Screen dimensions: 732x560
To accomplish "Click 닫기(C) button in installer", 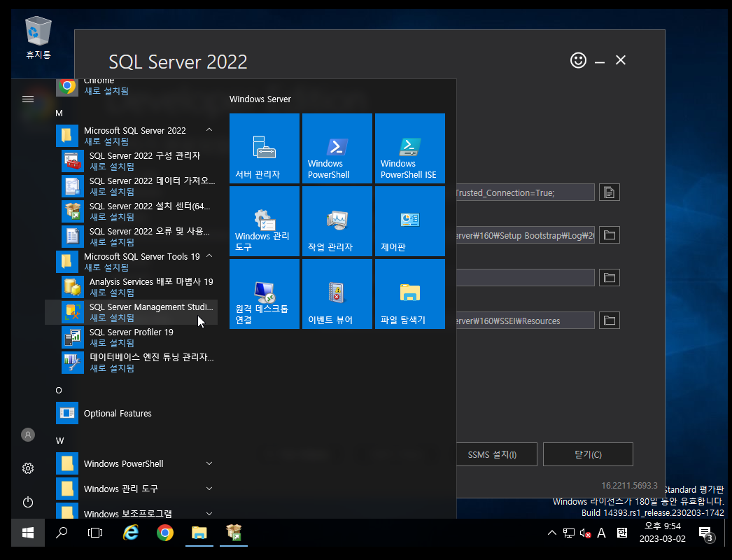I will pyautogui.click(x=589, y=454).
